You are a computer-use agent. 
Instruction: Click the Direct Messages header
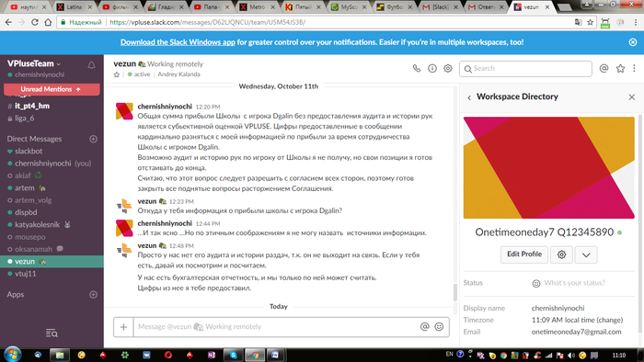point(34,139)
